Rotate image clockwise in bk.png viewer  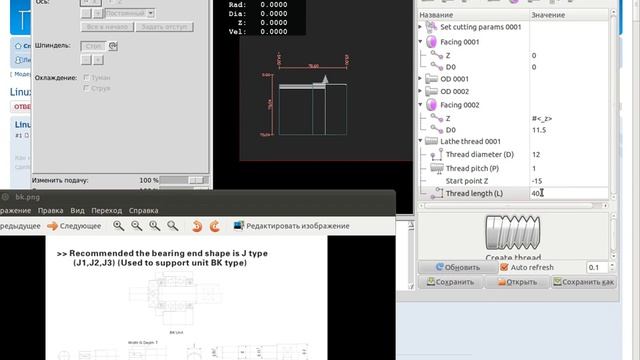pyautogui.click(x=215, y=226)
